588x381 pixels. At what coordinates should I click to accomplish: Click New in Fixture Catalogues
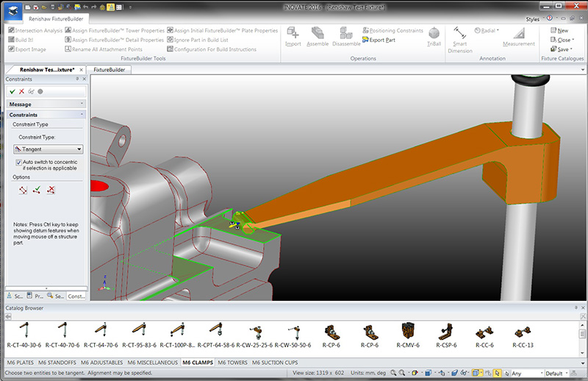click(x=562, y=30)
